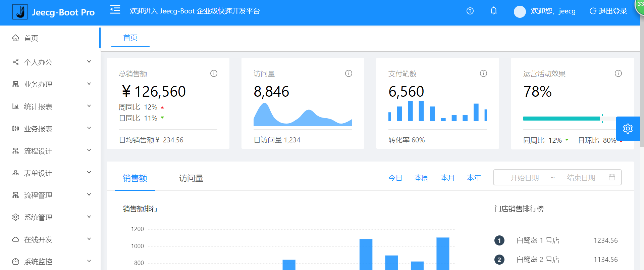This screenshot has width=644, height=270.
Task: Expand the 系统管理 menu chevron
Action: click(x=89, y=217)
